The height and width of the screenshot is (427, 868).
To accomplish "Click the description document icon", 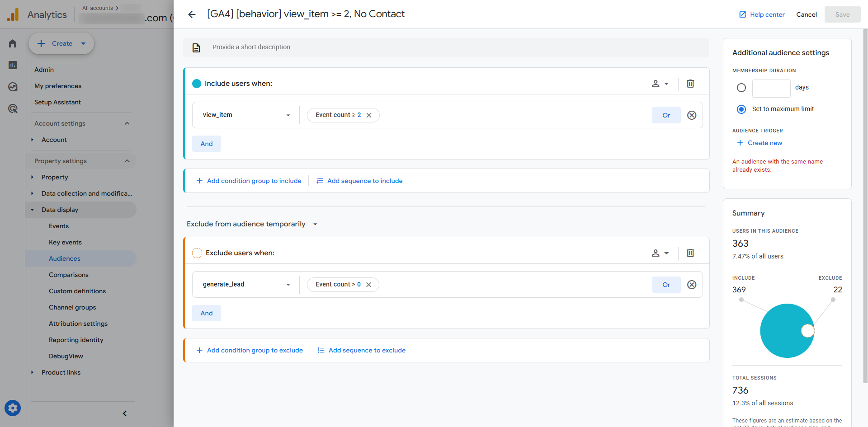I will [196, 47].
